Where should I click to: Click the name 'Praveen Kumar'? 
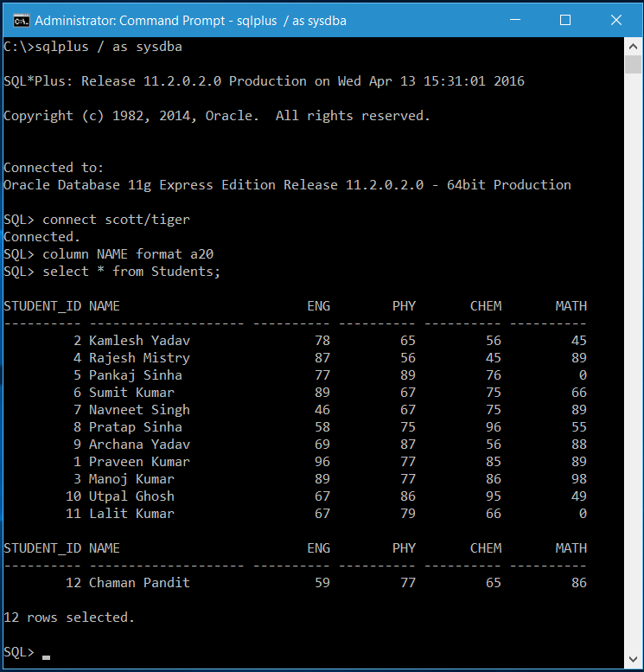pos(139,462)
